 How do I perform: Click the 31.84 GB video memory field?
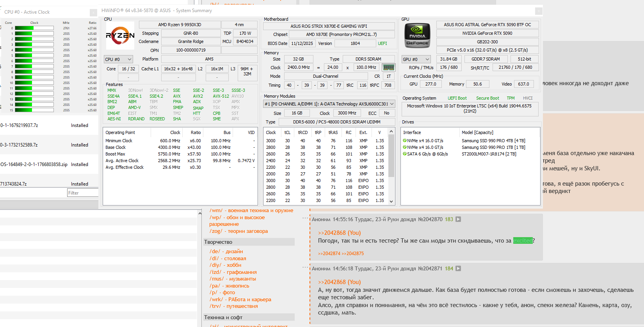tap(448, 59)
